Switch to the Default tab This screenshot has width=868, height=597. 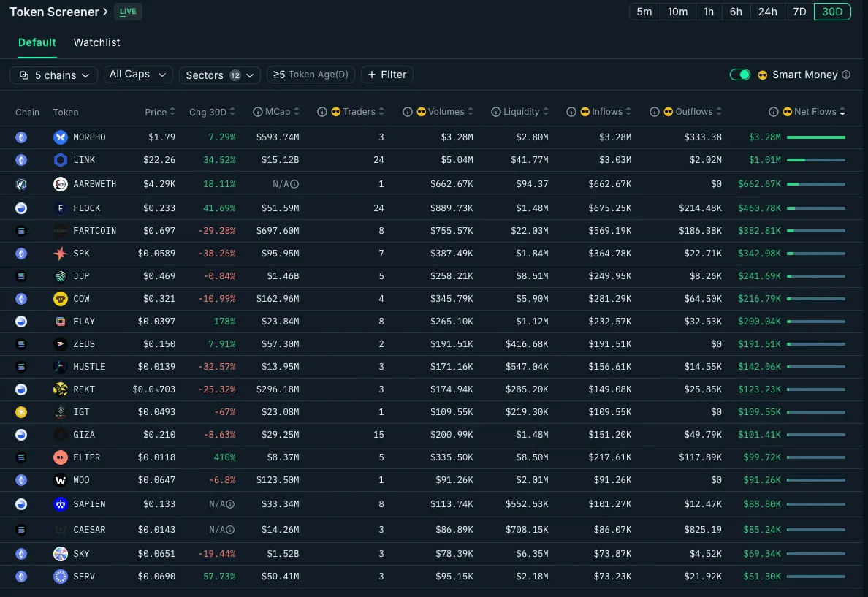37,42
